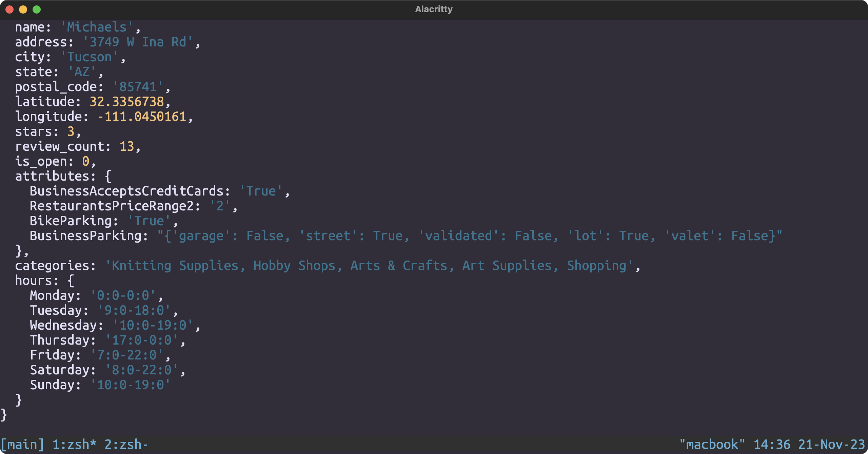This screenshot has width=868, height=454.
Task: Click the opening brace after attributes
Action: tap(108, 176)
